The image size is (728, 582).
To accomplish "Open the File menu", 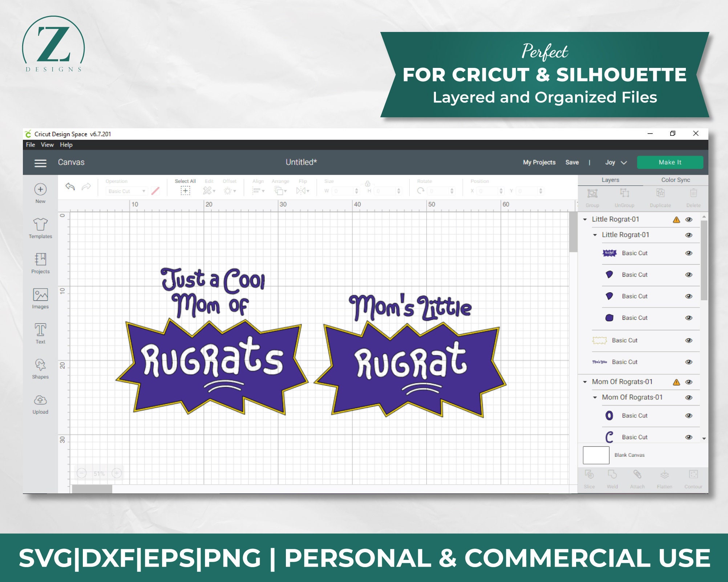I will [x=31, y=145].
